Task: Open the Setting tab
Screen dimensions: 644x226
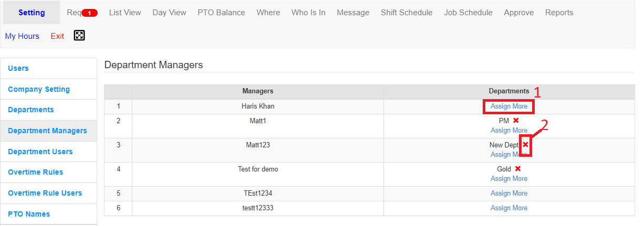Action: [x=32, y=13]
